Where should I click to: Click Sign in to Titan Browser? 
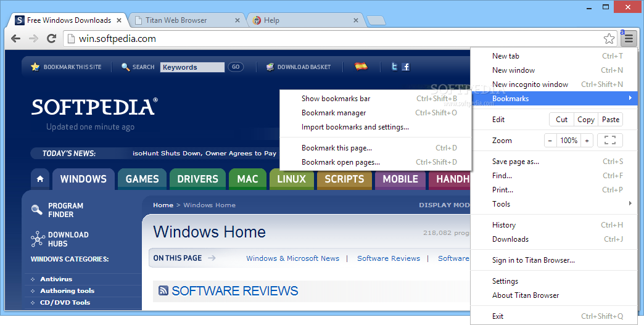click(x=554, y=260)
